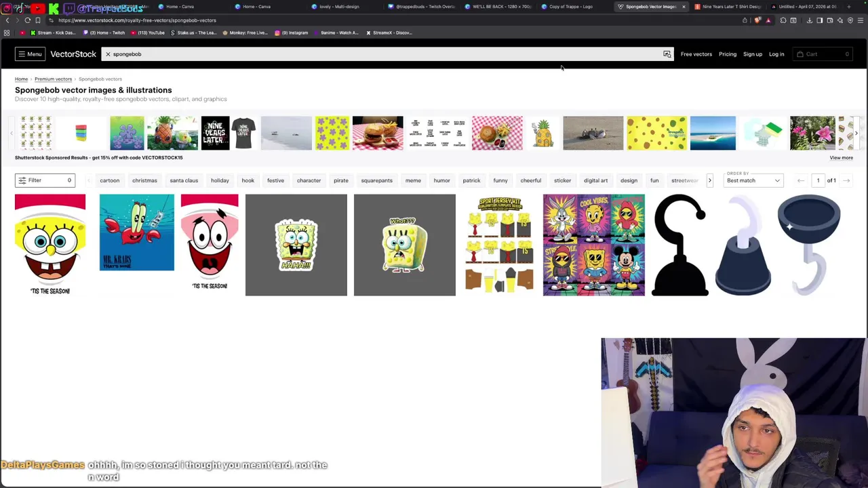The width and height of the screenshot is (868, 488).
Task: Clear the spongebob search term
Action: coord(108,54)
